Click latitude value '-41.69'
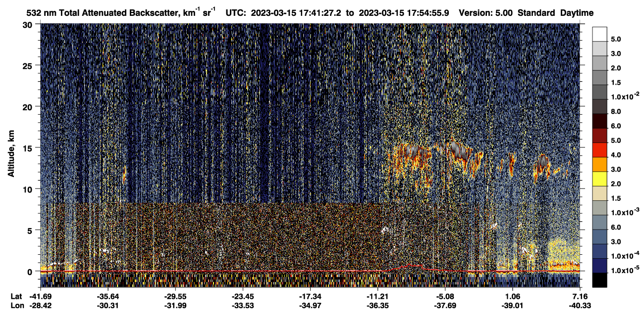The width and height of the screenshot is (644, 330). (40, 296)
